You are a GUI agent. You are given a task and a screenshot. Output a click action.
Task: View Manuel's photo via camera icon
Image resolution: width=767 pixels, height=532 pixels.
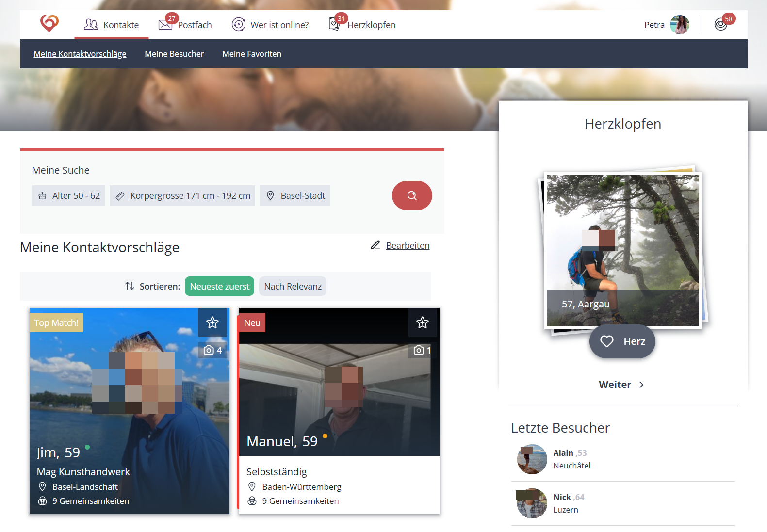pos(422,350)
